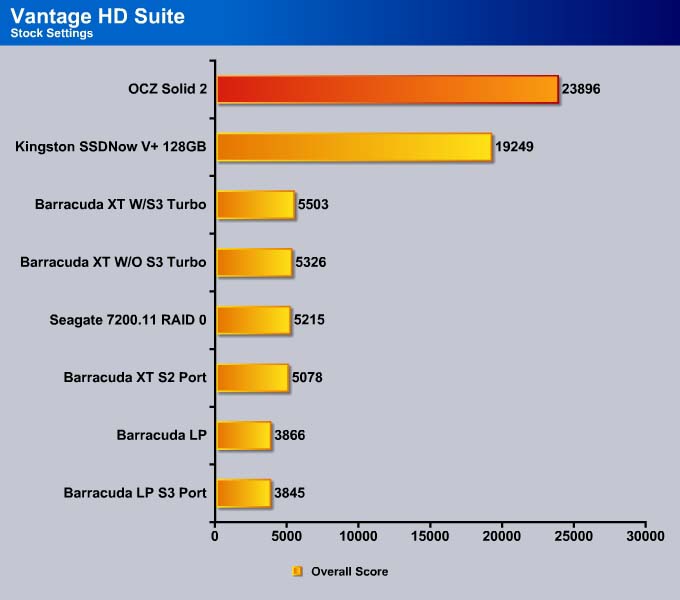Click the value 5215
The height and width of the screenshot is (600, 680).
[x=309, y=320]
